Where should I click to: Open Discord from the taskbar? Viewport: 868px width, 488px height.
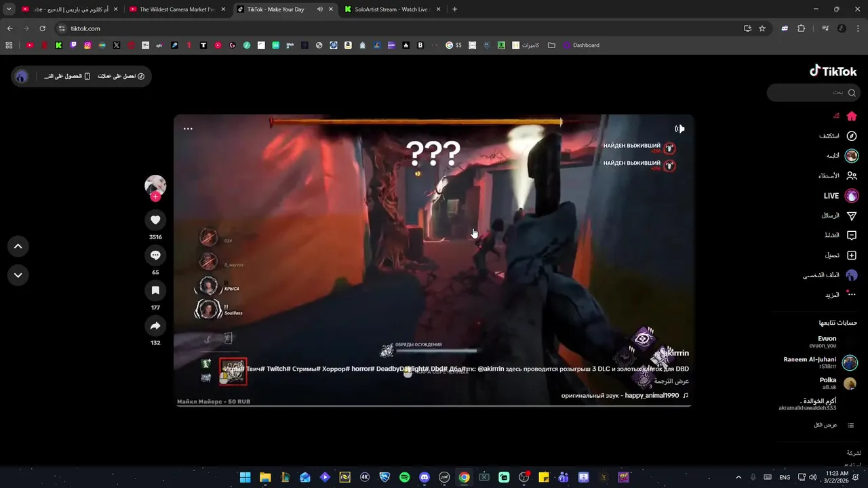[x=425, y=477]
